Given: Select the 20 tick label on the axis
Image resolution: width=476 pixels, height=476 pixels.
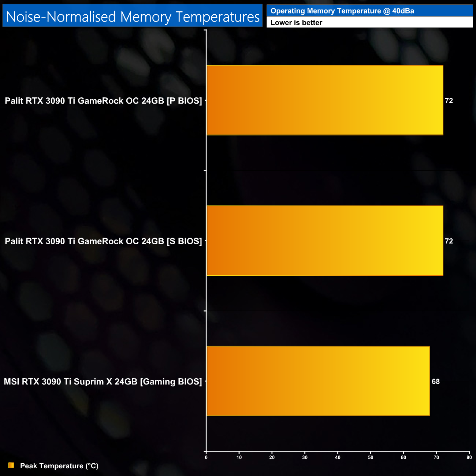Looking at the screenshot, I should [x=272, y=457].
